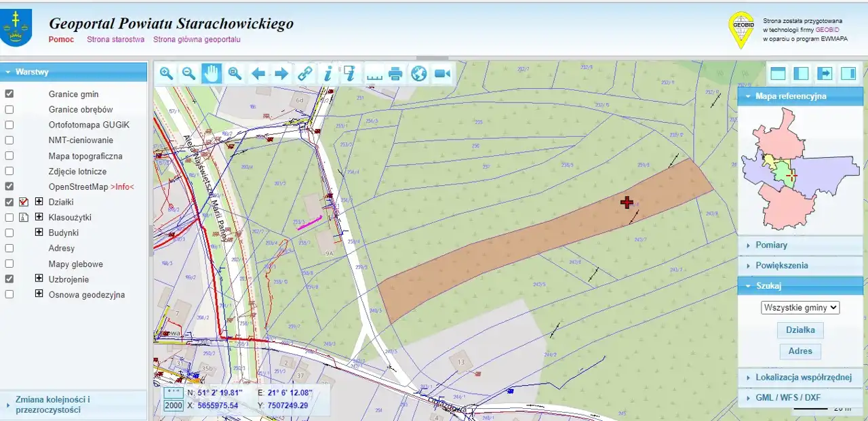Click the video camera icon
This screenshot has width=868, height=421.
point(442,73)
